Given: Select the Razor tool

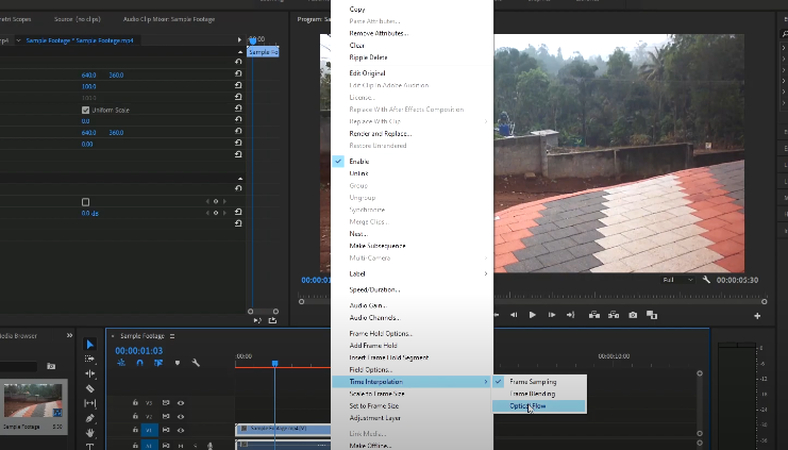Looking at the screenshot, I should [x=90, y=388].
